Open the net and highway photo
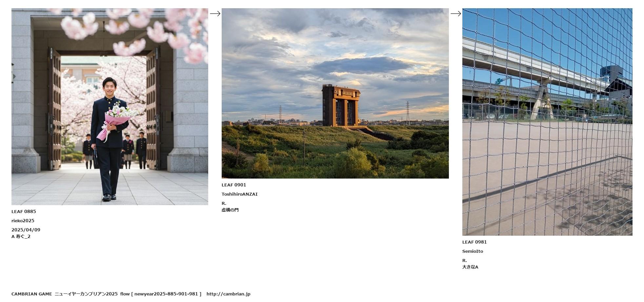 (547, 122)
